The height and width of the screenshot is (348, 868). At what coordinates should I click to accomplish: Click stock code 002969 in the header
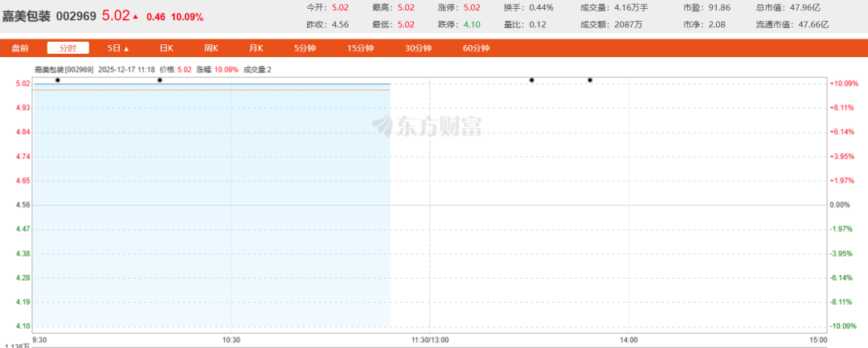click(76, 17)
